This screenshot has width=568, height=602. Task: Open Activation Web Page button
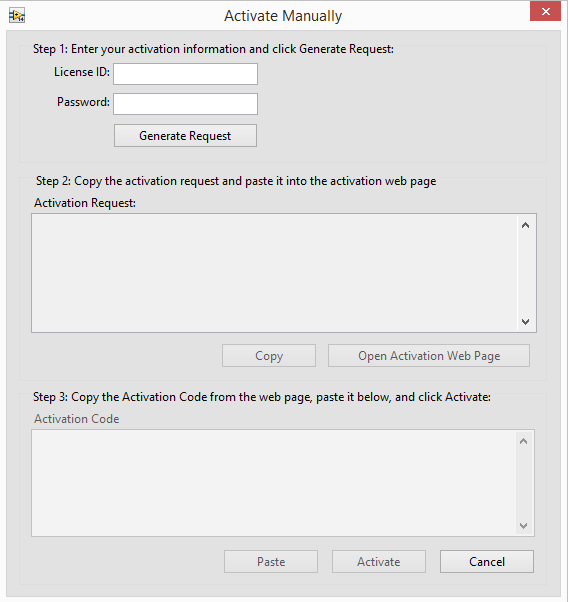[429, 356]
